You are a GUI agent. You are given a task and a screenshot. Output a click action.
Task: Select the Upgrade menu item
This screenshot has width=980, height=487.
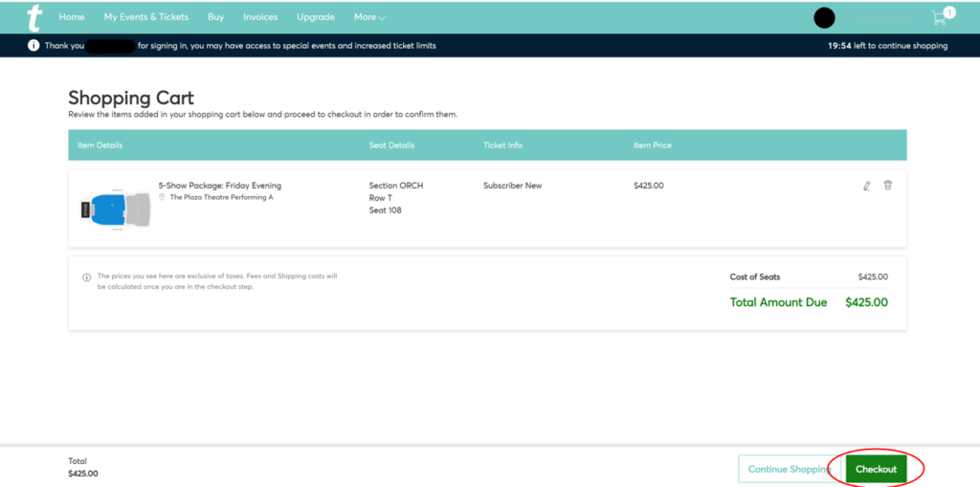point(316,17)
